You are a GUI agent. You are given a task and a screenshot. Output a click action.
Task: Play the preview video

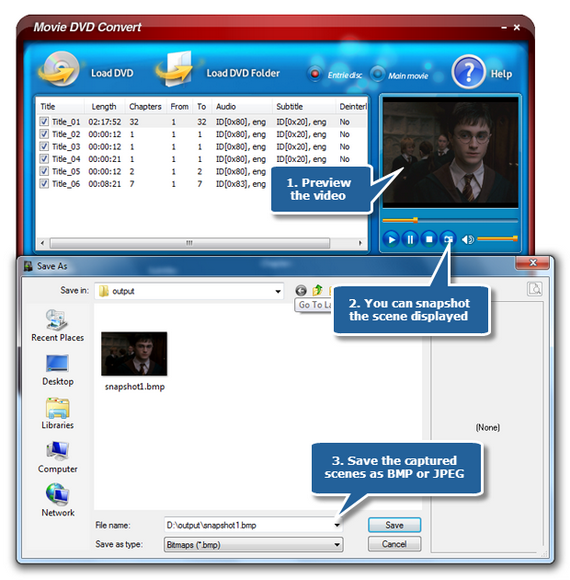(391, 240)
